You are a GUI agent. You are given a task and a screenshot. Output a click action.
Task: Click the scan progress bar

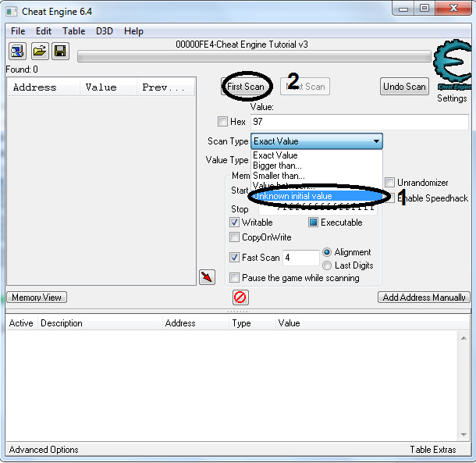pos(254,56)
